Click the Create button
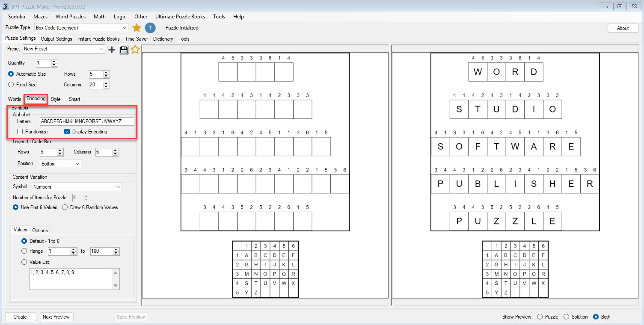The height and width of the screenshot is (325, 644). pyautogui.click(x=20, y=317)
